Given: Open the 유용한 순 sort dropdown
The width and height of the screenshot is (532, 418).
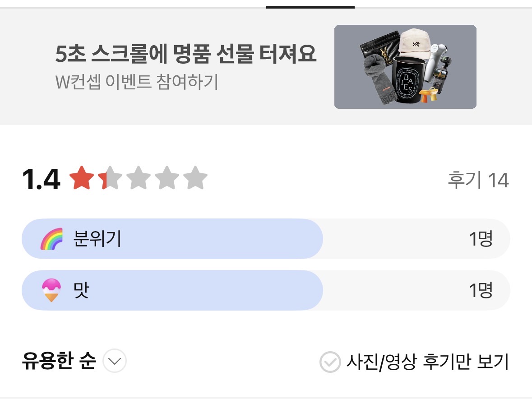Looking at the screenshot, I should click(x=59, y=362).
